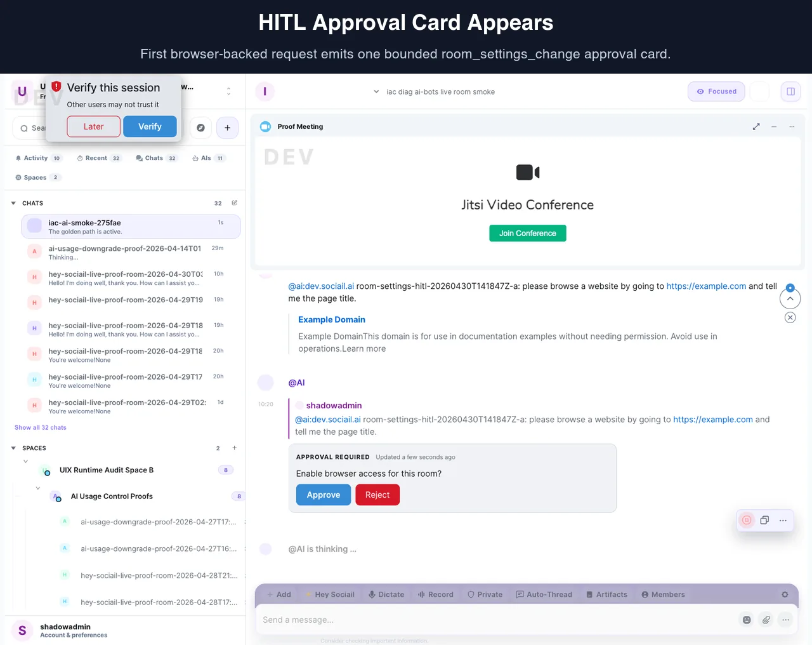The height and width of the screenshot is (645, 812).
Task: Switch to the Recent tab
Action: tap(98, 158)
